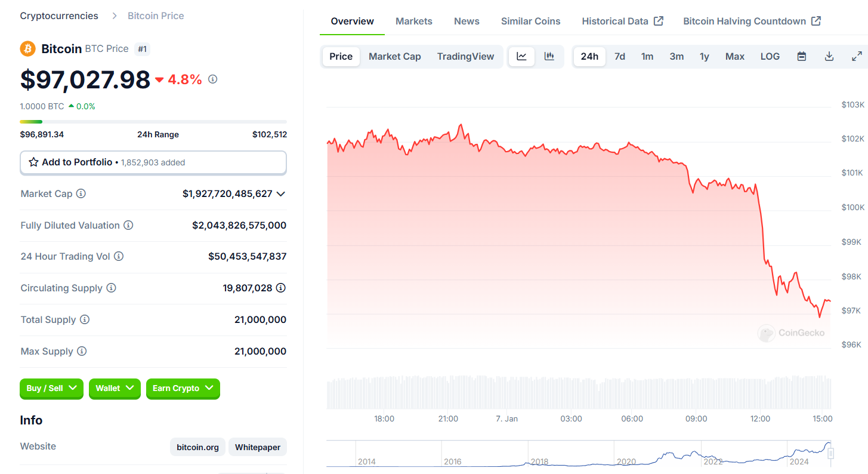Download chart data icon
The width and height of the screenshot is (868, 474).
[829, 57]
